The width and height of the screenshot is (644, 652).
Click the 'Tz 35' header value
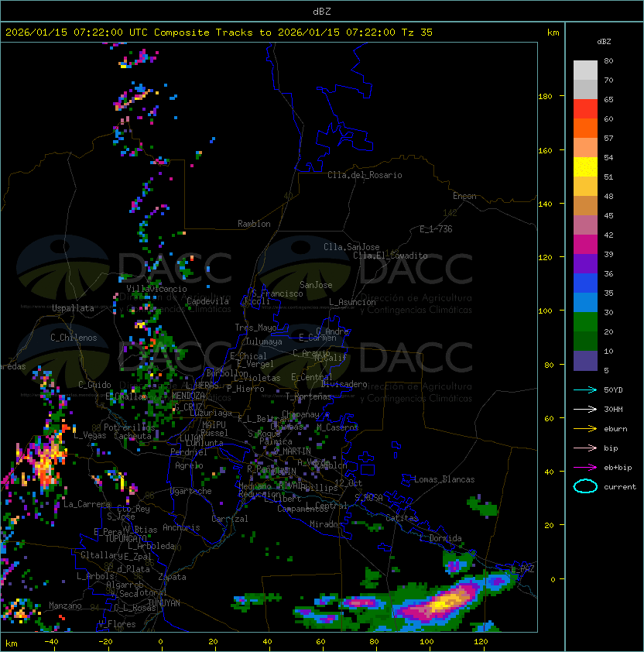tap(417, 33)
